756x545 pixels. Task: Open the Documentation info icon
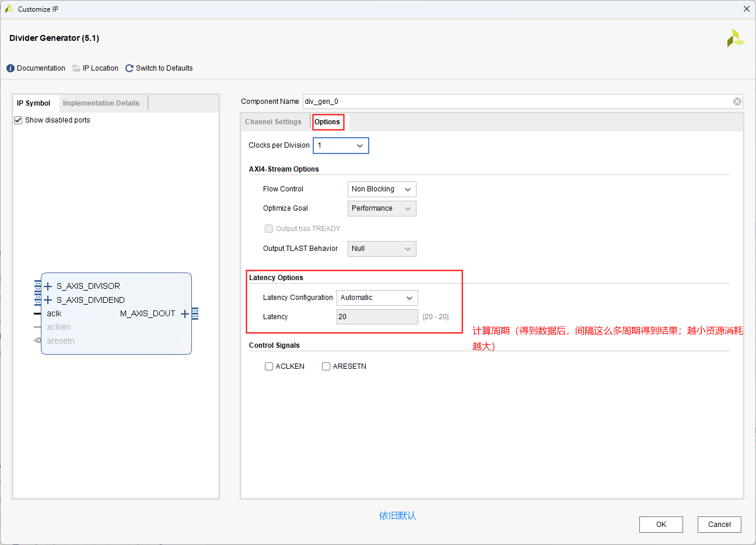[x=10, y=68]
